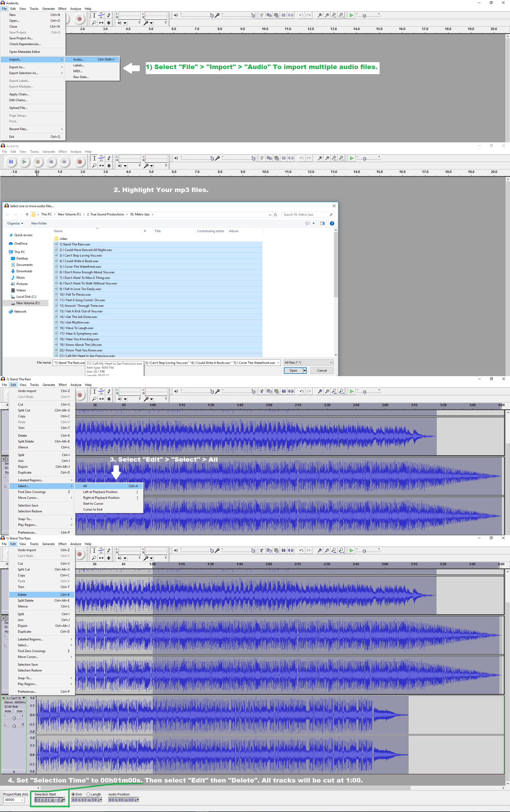This screenshot has height=812, width=510.
Task: Mute the '3) I Can't St' track
Action: pos(8,711)
